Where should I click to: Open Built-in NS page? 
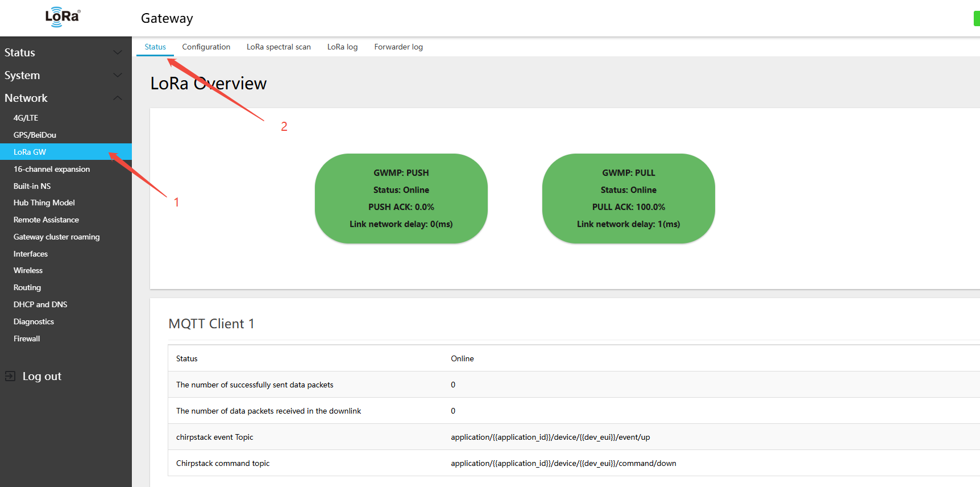point(32,186)
